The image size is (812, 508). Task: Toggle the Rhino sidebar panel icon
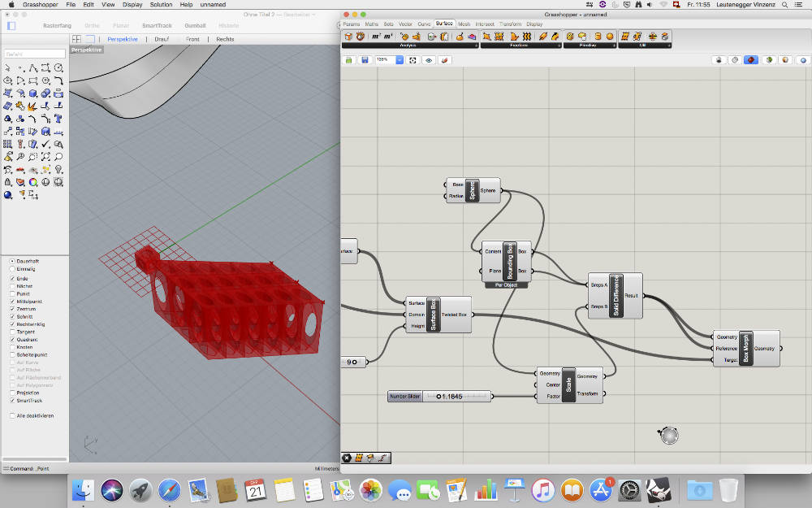pos(11,25)
